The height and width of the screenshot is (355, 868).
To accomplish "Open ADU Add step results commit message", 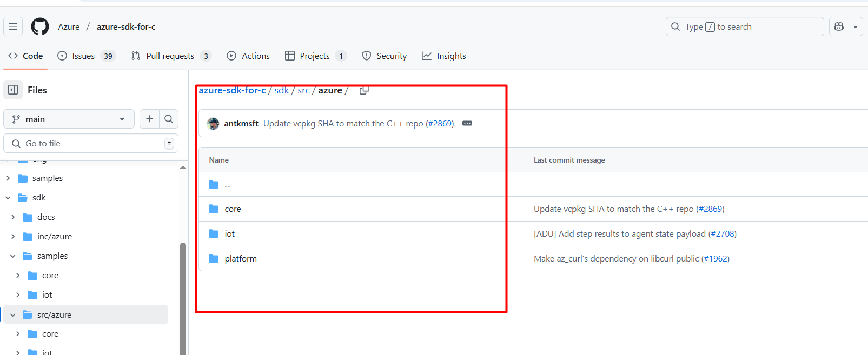I will pyautogui.click(x=620, y=234).
